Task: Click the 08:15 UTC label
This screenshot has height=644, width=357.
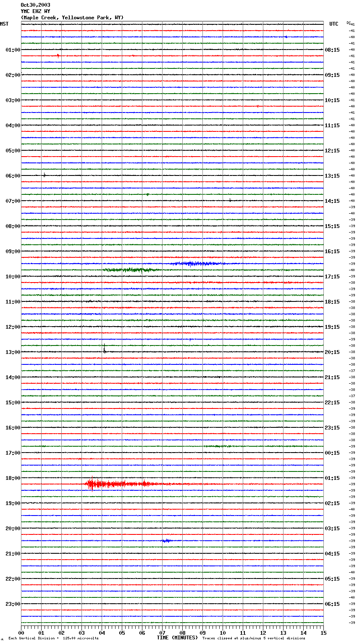Action: pyautogui.click(x=332, y=50)
